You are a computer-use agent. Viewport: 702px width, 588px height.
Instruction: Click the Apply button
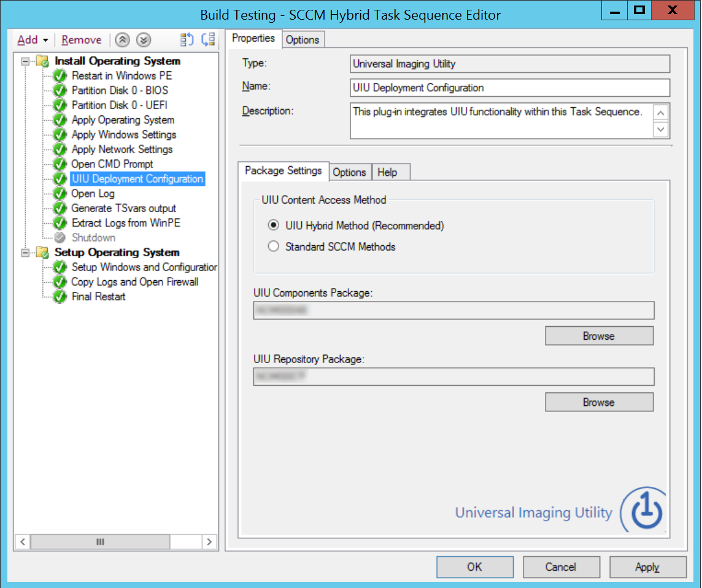point(648,567)
